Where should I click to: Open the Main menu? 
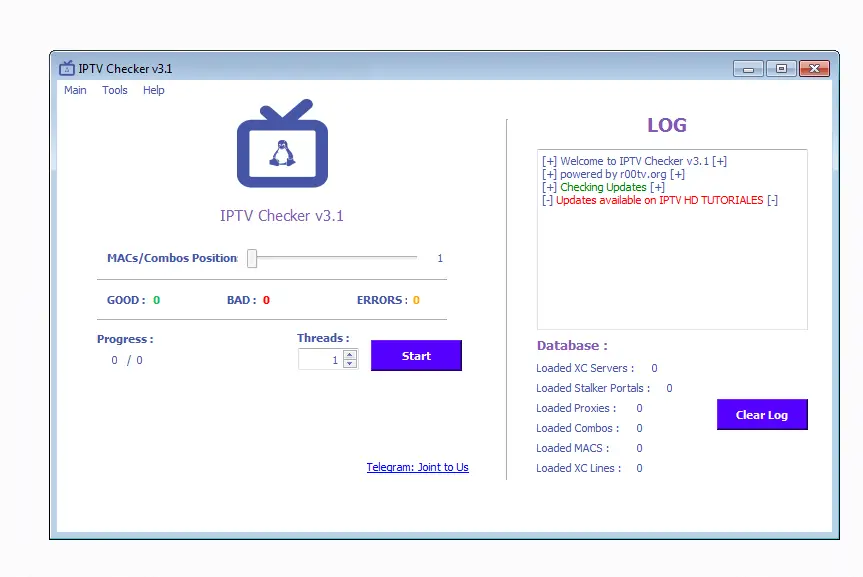click(75, 90)
